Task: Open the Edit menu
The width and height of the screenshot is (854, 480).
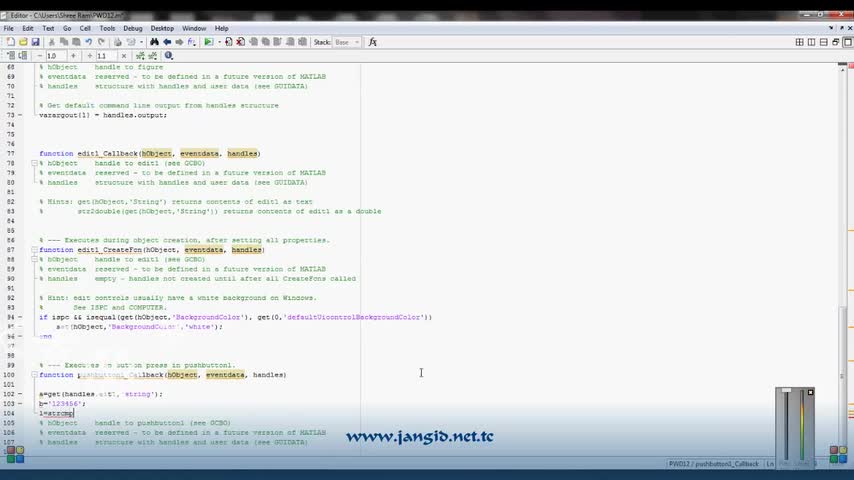Action: (28, 28)
